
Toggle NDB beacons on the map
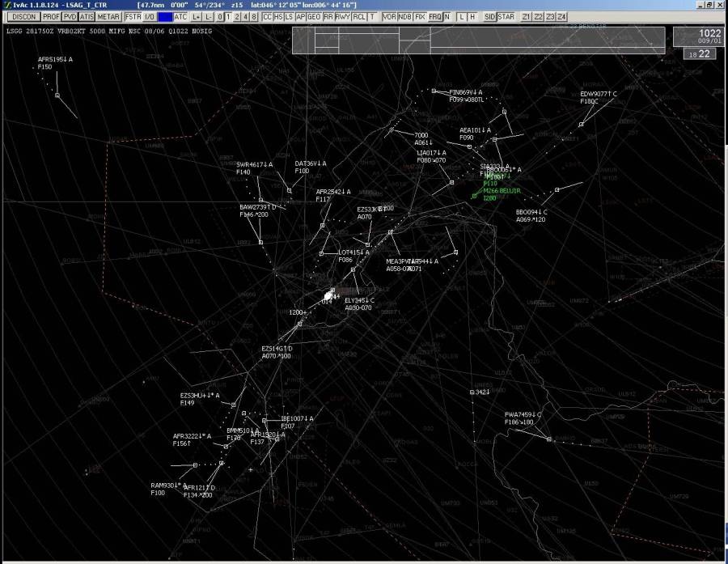tap(404, 16)
